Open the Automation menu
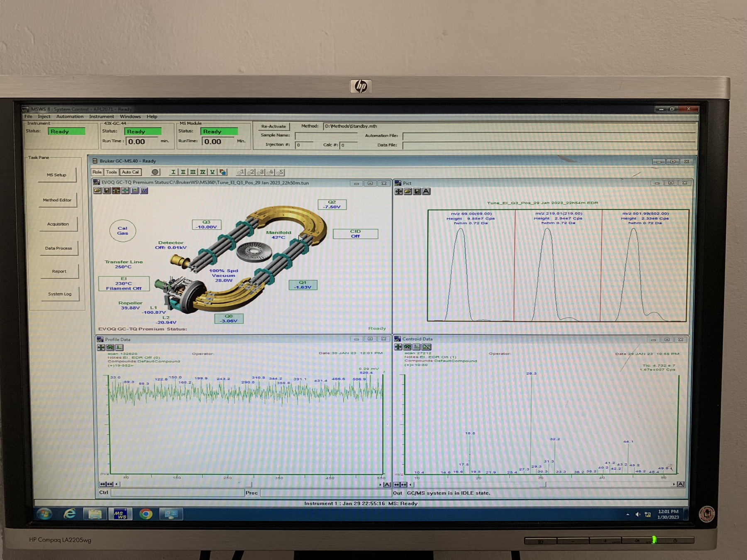 pyautogui.click(x=70, y=117)
